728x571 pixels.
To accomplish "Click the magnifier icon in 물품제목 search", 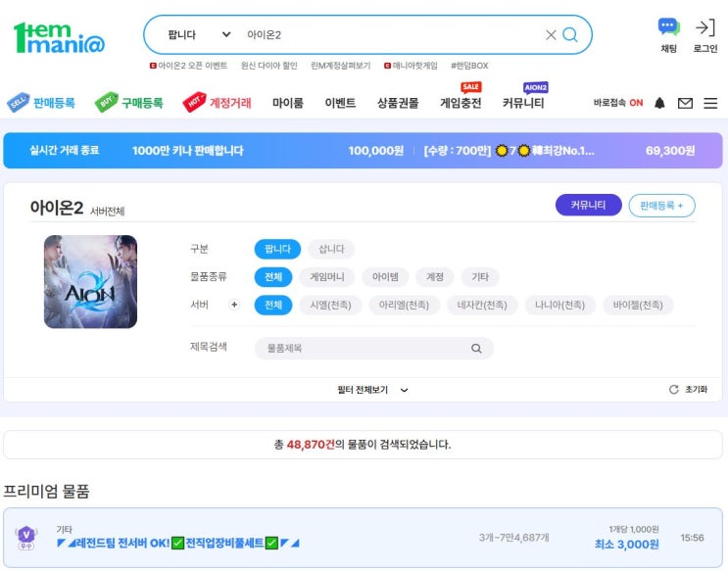I will 476,348.
